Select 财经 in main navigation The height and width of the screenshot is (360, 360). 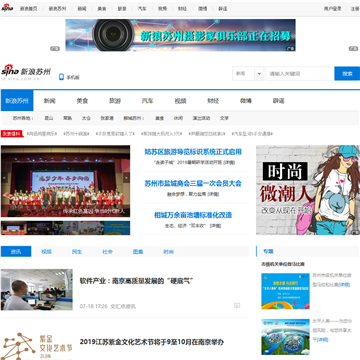click(x=213, y=101)
